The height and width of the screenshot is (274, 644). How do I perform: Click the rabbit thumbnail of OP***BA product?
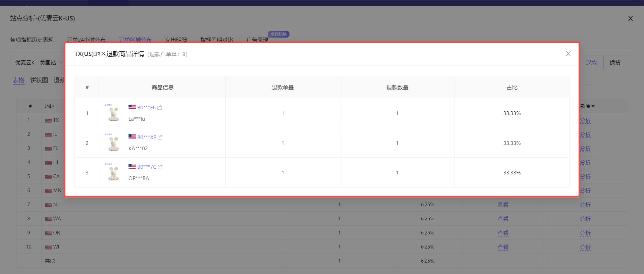point(114,172)
